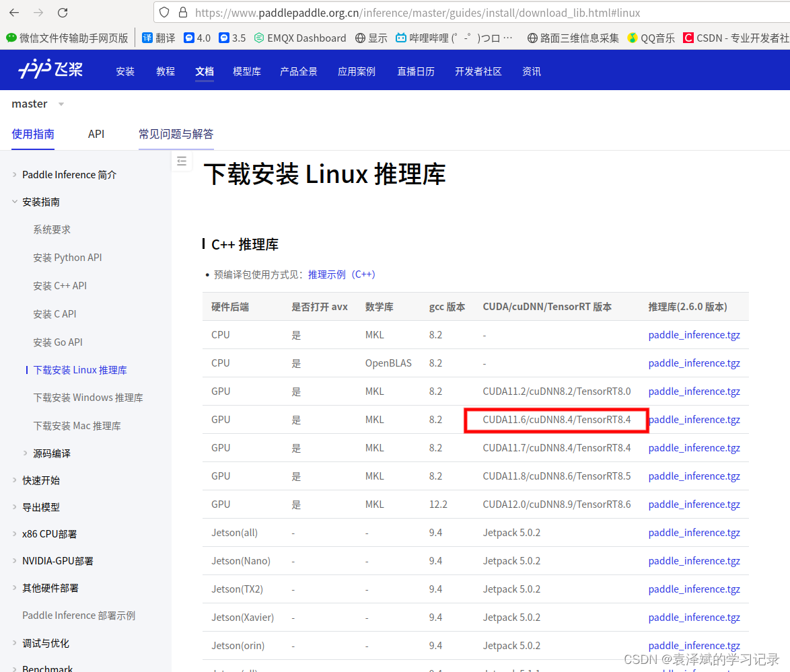790x672 pixels.
Task: Download paddle_inference.tgz for CUDA11.6 row
Action: 694,419
